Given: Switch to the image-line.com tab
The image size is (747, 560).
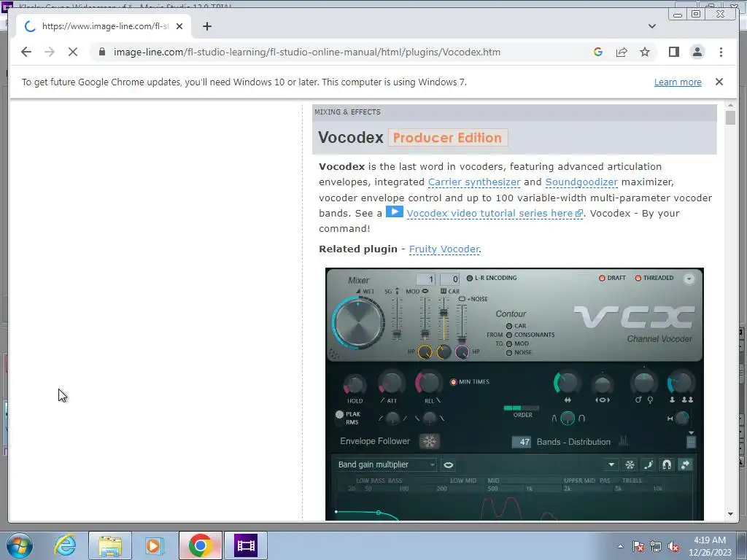Looking at the screenshot, I should 104,26.
